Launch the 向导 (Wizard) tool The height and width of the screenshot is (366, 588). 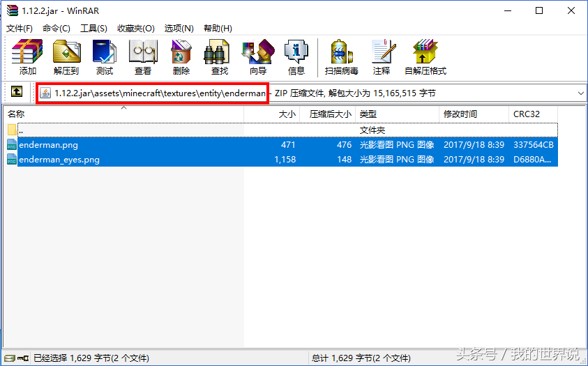click(258, 57)
